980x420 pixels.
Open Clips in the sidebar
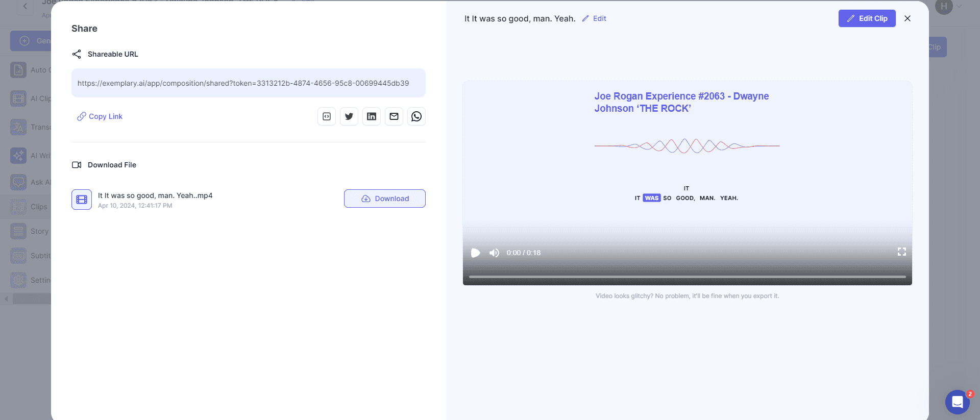(31, 207)
